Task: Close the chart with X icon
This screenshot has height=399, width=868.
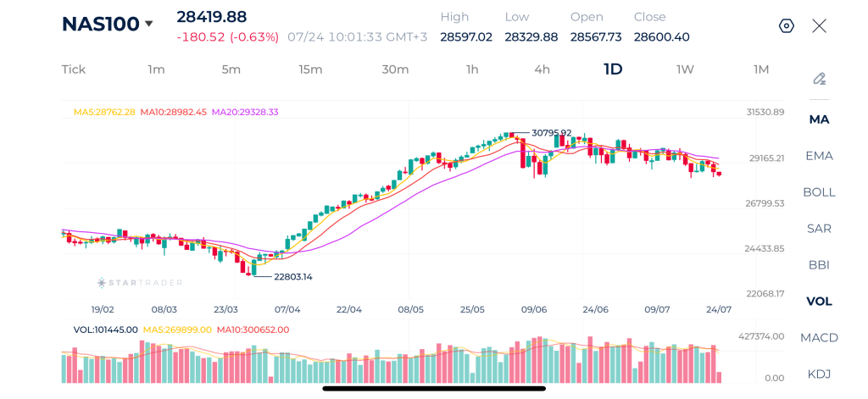Action: point(820,26)
